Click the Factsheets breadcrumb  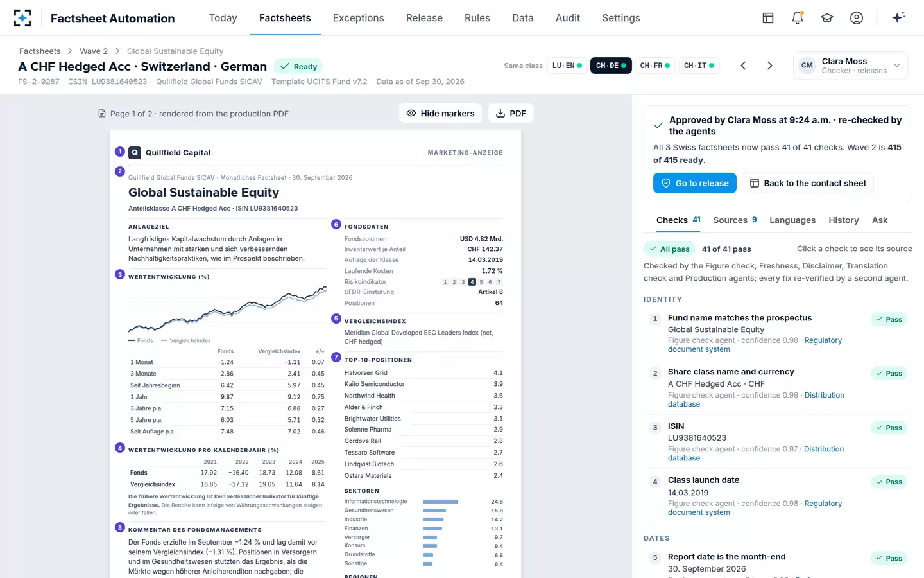(40, 51)
